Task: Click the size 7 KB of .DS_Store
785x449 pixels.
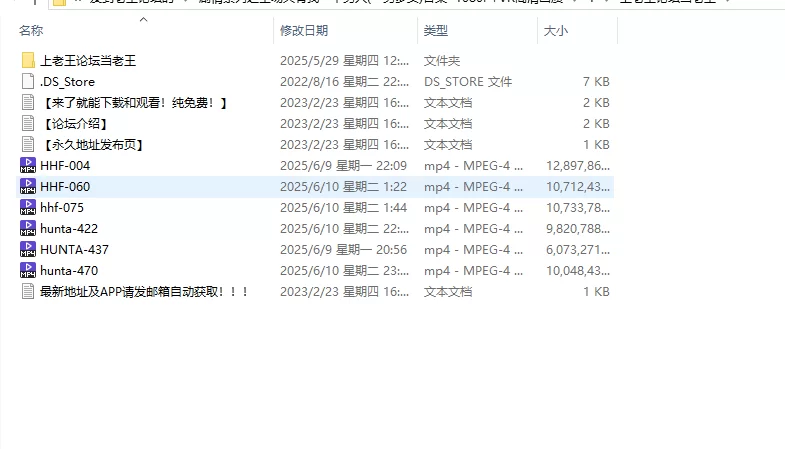Action: tap(596, 82)
